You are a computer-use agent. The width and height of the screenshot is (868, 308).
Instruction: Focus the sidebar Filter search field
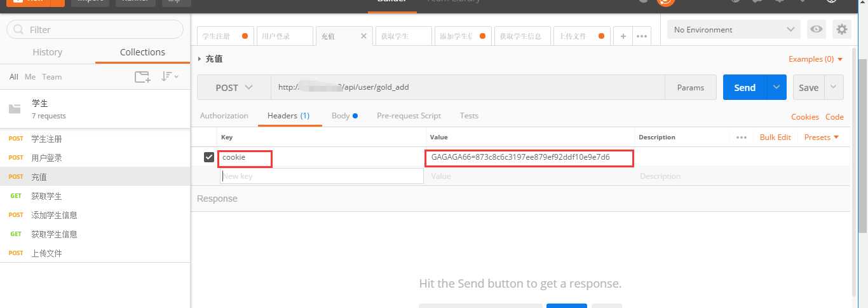click(95, 29)
